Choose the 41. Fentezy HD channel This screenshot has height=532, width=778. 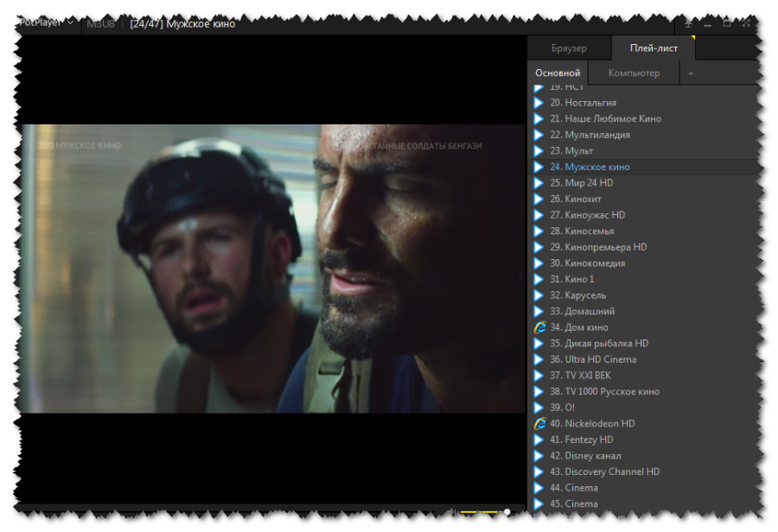(644, 440)
